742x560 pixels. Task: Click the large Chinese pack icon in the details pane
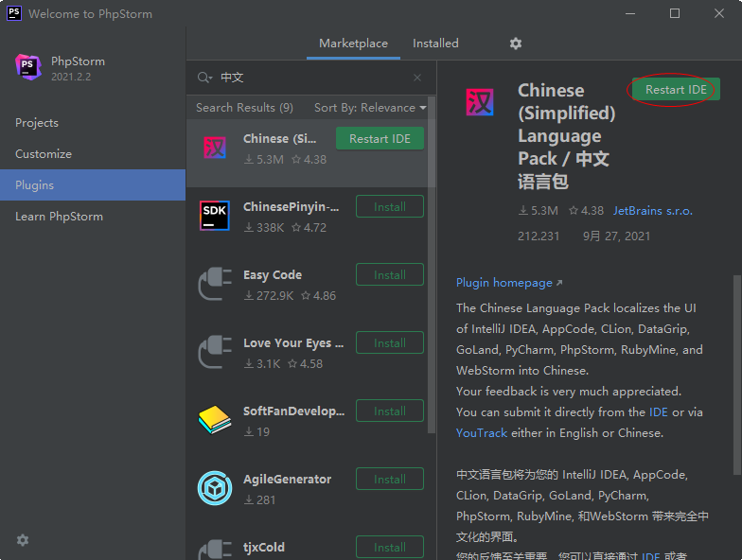coord(480,102)
